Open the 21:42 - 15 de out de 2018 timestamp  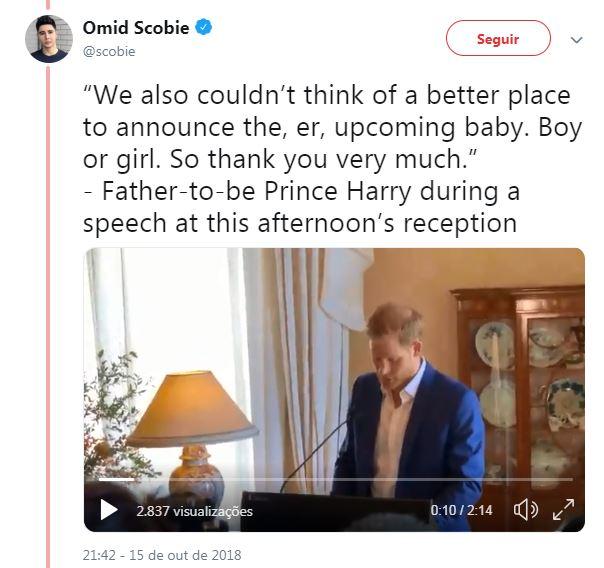[x=161, y=554]
